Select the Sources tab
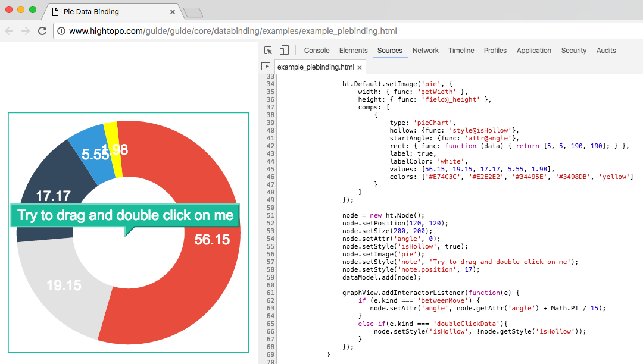Screen dimensions: 643x364 tap(389, 51)
